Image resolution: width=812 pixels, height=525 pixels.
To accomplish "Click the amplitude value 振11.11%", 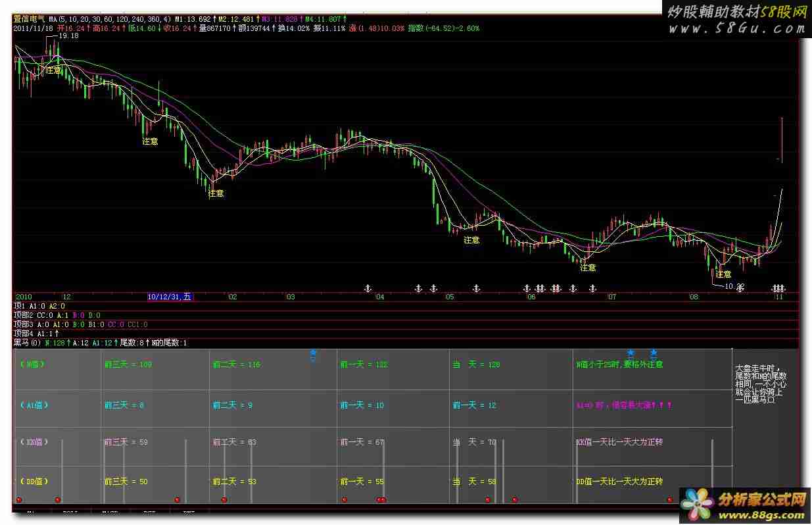I will (329, 28).
